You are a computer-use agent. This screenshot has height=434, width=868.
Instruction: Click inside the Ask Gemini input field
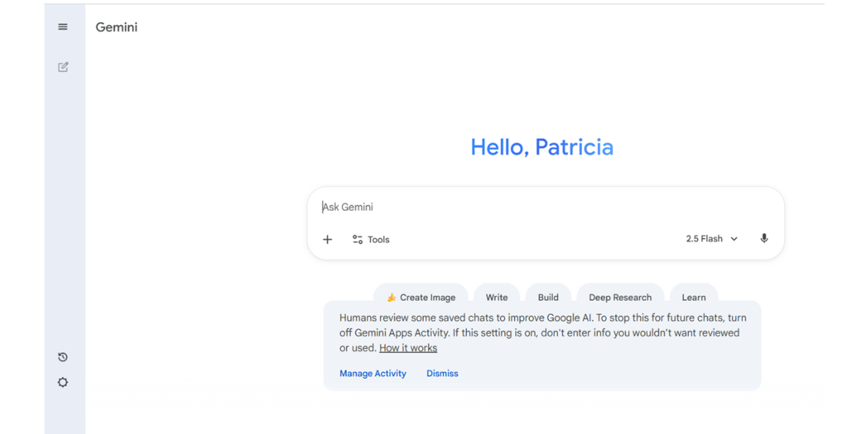tap(434, 206)
